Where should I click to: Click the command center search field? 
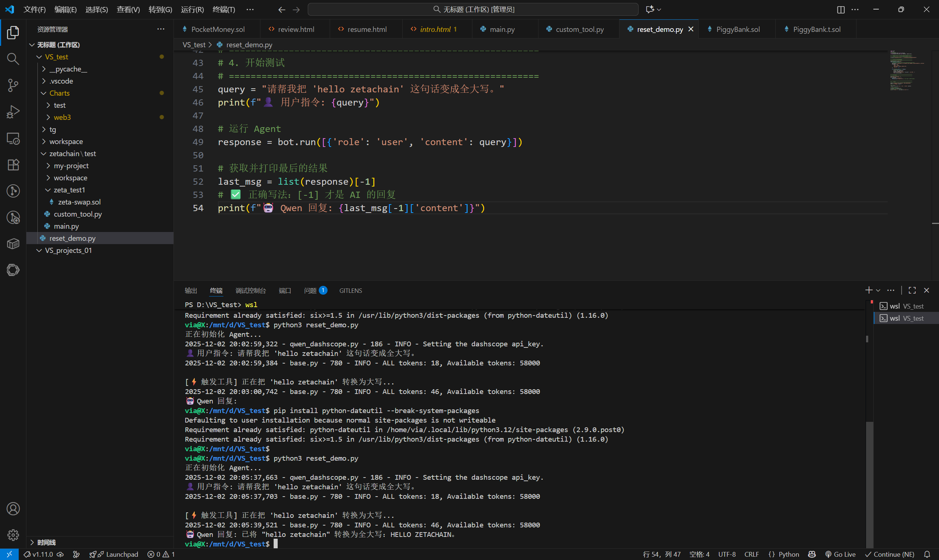point(473,10)
